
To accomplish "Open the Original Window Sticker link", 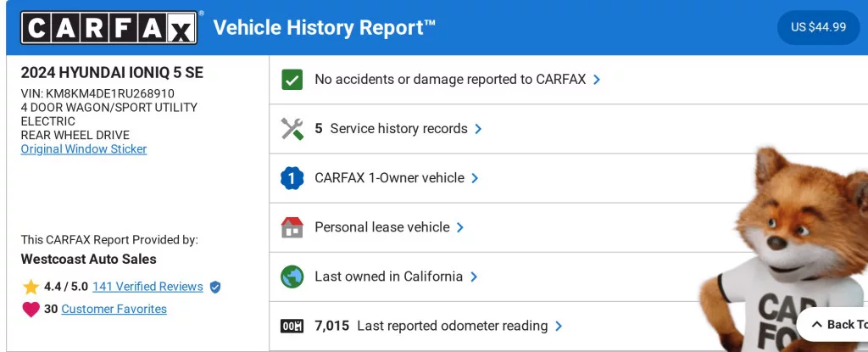I will [84, 149].
